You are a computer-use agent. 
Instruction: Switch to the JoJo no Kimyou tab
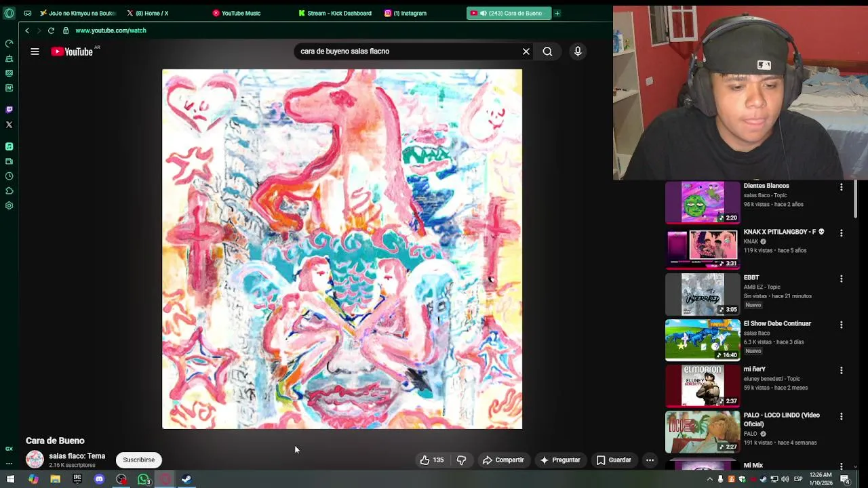pos(78,13)
